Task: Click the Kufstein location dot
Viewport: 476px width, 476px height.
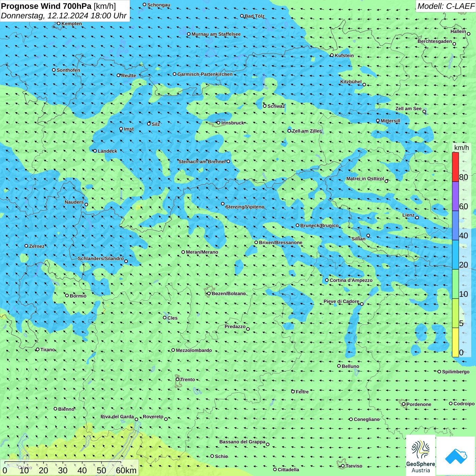Action: click(332, 55)
